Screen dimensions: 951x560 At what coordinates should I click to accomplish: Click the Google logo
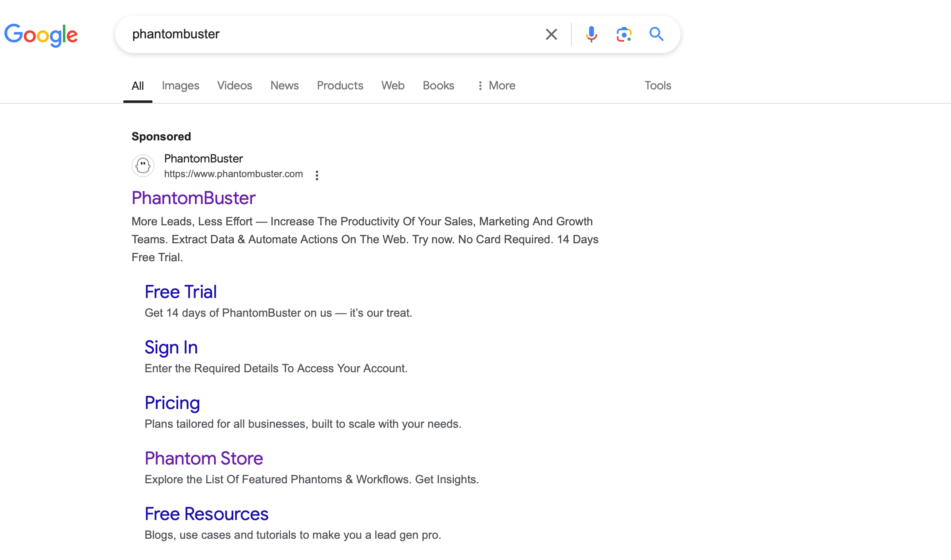(41, 35)
